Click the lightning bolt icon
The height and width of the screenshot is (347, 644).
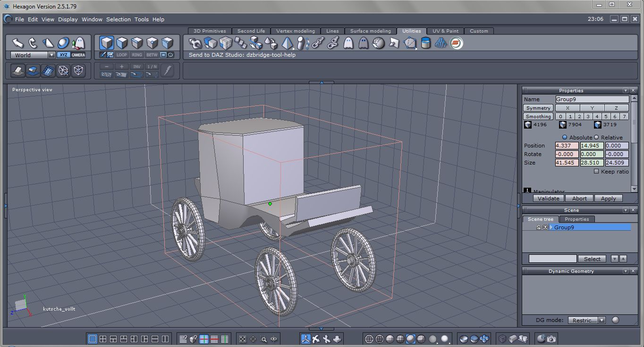[167, 70]
